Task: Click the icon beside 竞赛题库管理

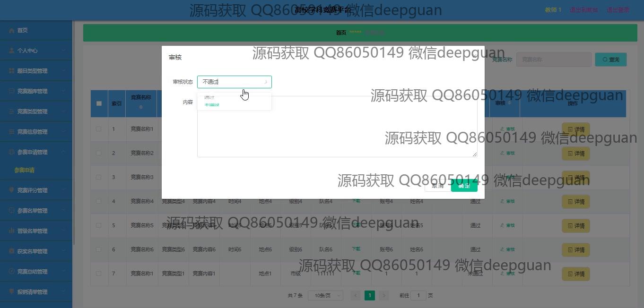Action: (x=12, y=91)
